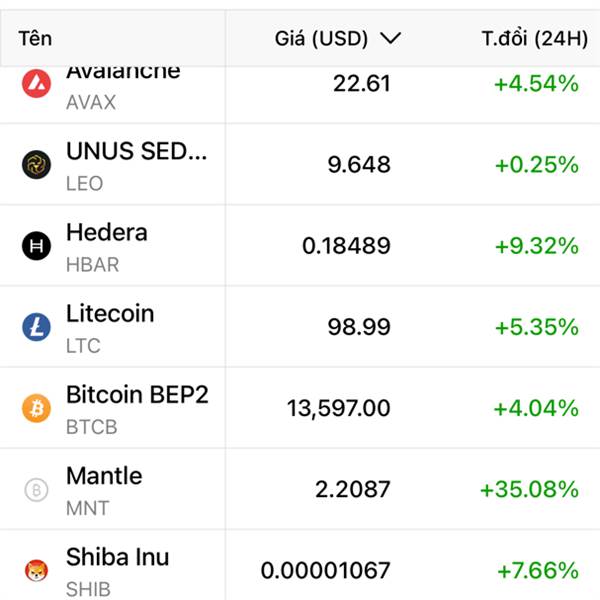Screen dimensions: 600x600
Task: Click the UNUS SED... truncated name
Action: (x=137, y=151)
